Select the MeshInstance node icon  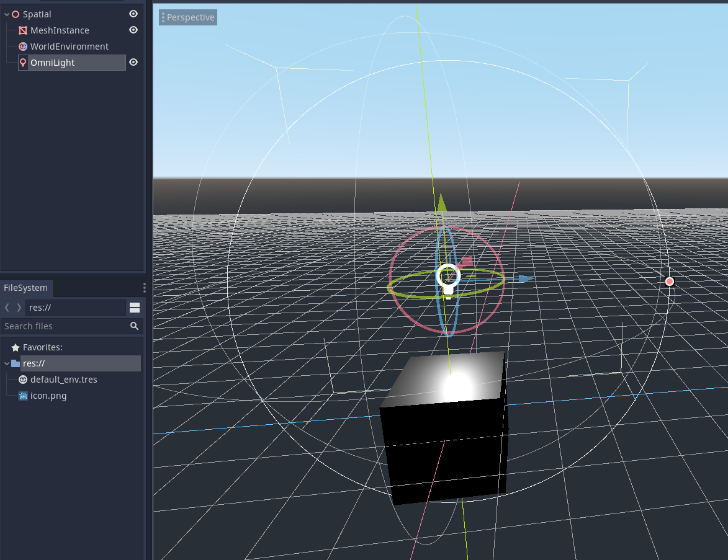pos(23,30)
